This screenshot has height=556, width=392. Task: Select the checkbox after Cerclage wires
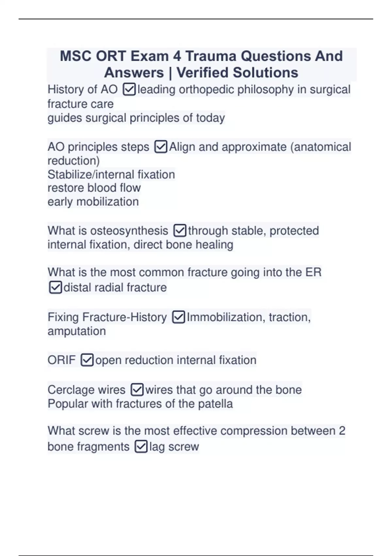[137, 390]
